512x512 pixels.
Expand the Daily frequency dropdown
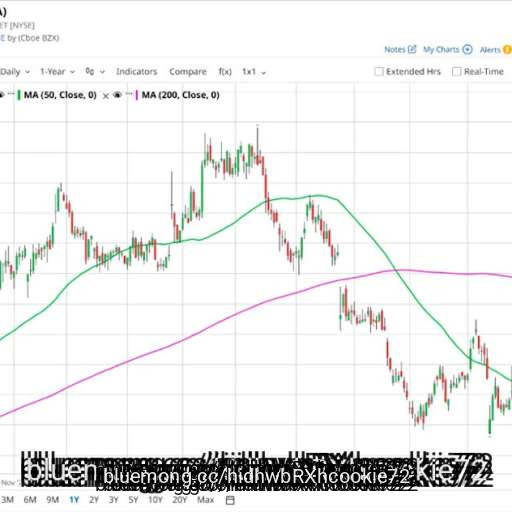15,72
